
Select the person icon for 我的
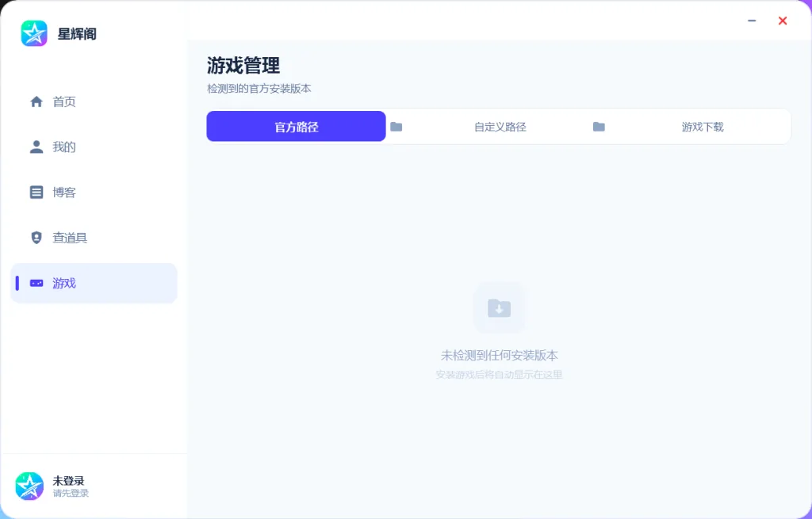click(36, 147)
